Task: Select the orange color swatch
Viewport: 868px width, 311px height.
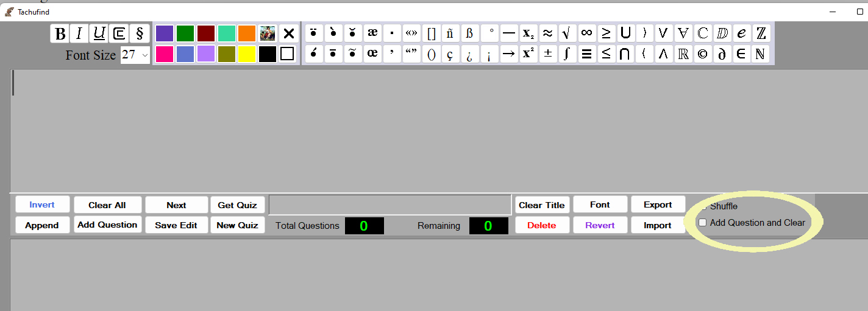Action: 247,33
